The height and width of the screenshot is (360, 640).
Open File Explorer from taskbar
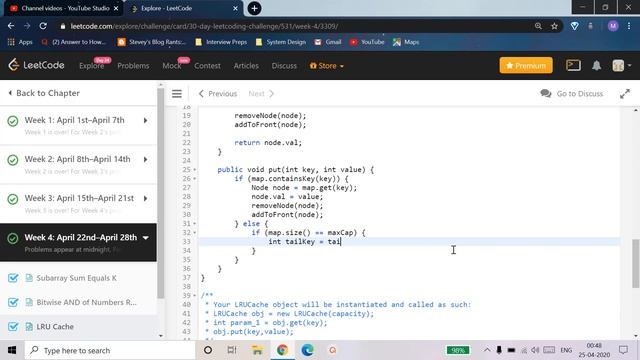point(257,350)
